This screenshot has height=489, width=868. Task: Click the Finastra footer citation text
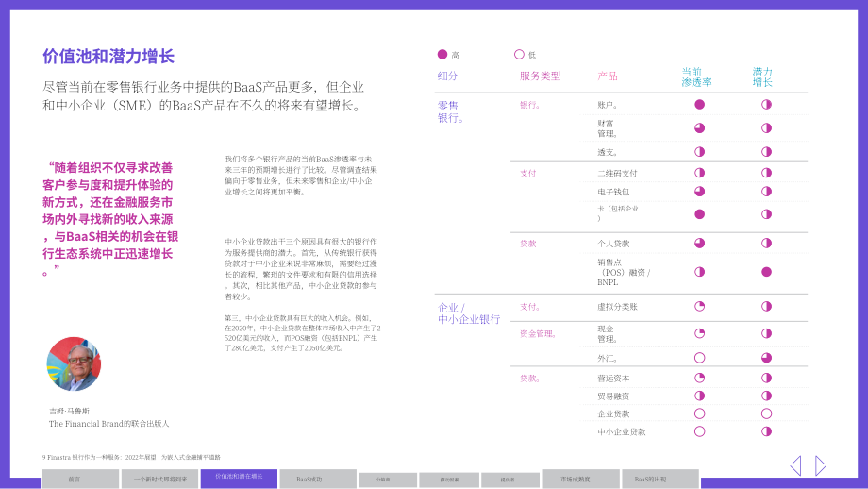131,458
